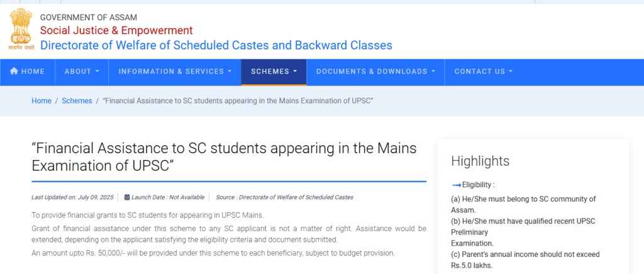Click Social Justice & Empowerment heading text
Image resolution: width=644 pixels, height=274 pixels.
click(116, 30)
